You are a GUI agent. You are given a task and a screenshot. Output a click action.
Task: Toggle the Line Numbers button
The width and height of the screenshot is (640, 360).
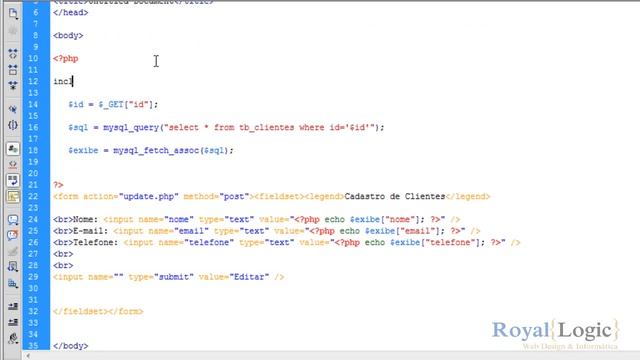click(13, 149)
